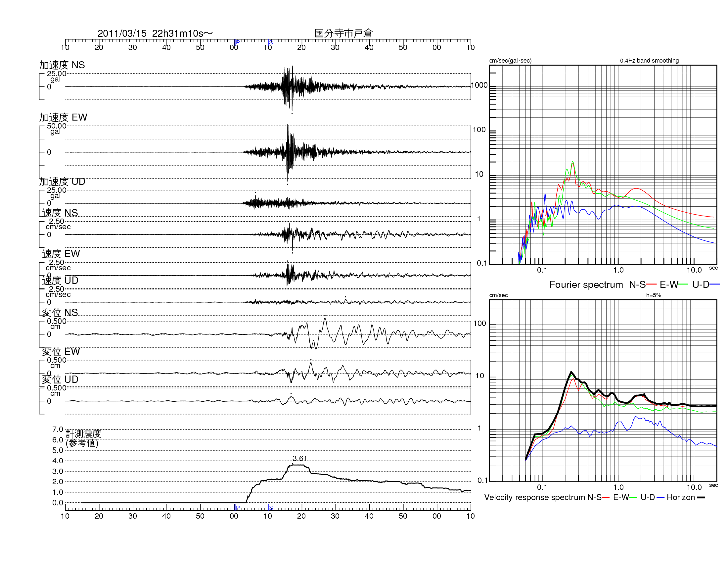Click the 計測震度 intensity plot label
The width and height of the screenshot is (728, 563).
(x=83, y=434)
